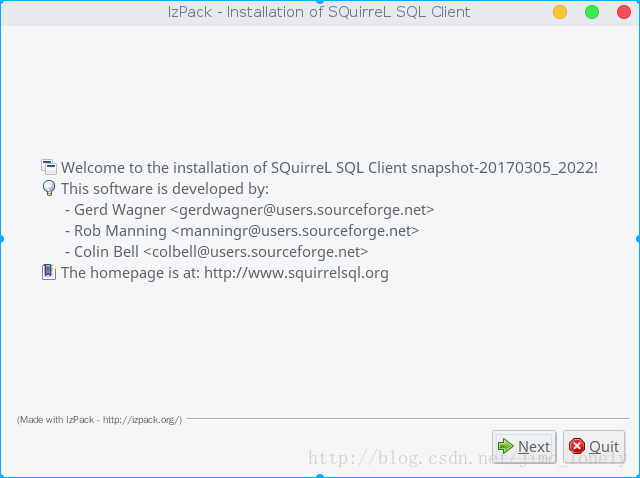Screen dimensions: 640x478
Task: Click the bookmark icon beside homepage line
Action: pos(49,272)
